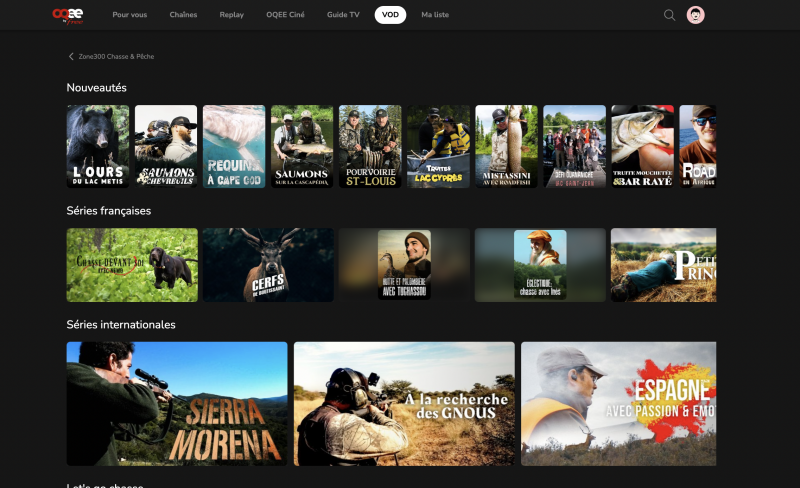
Task: Click the Zone300 Chasse & Pêche breadcrumb
Action: (x=116, y=57)
